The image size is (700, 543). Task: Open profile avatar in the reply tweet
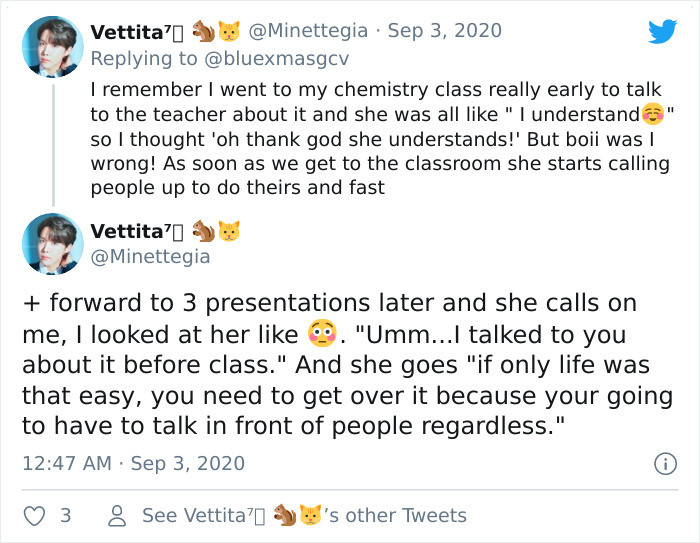click(53, 46)
